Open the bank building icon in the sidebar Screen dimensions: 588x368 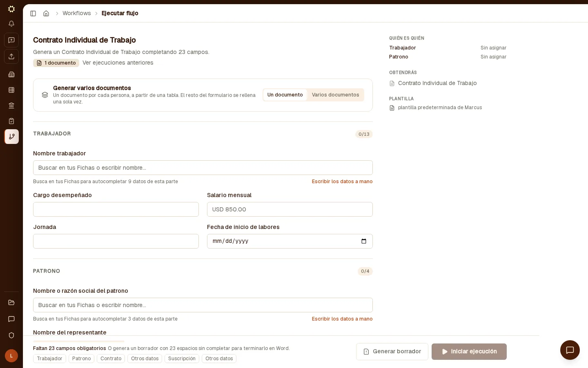(11, 105)
